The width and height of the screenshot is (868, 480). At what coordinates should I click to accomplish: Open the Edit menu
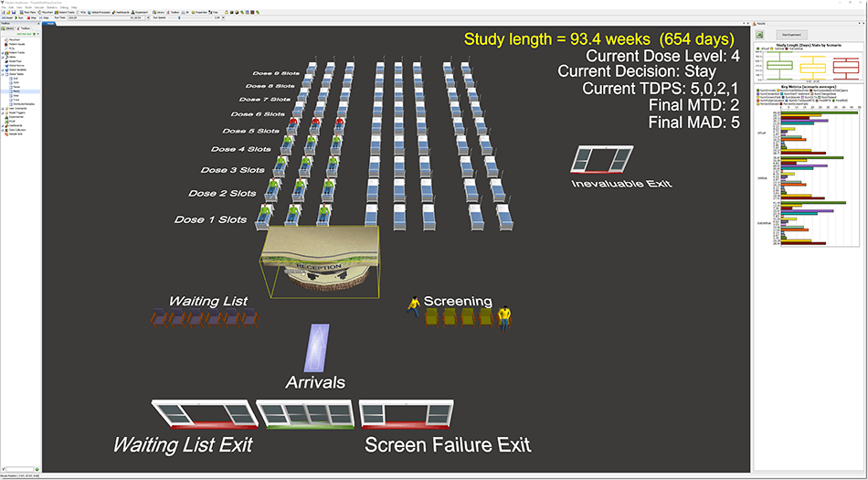pyautogui.click(x=11, y=7)
